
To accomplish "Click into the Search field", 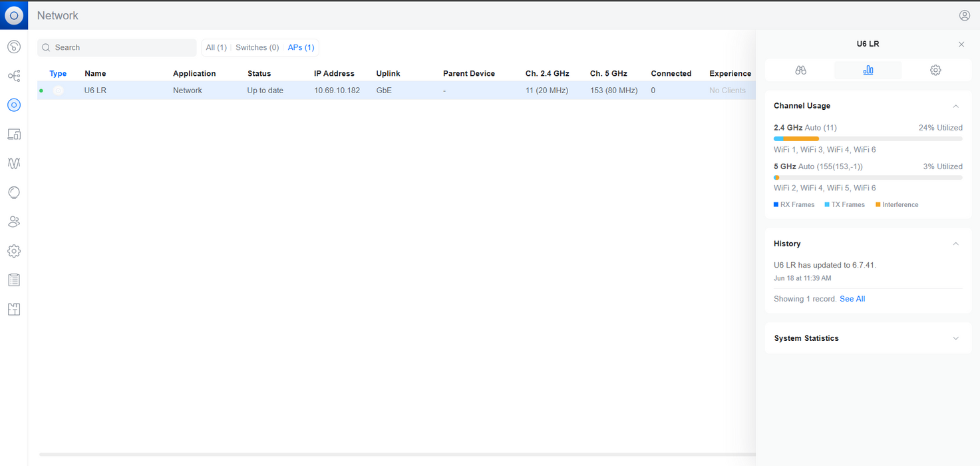I will pos(117,48).
